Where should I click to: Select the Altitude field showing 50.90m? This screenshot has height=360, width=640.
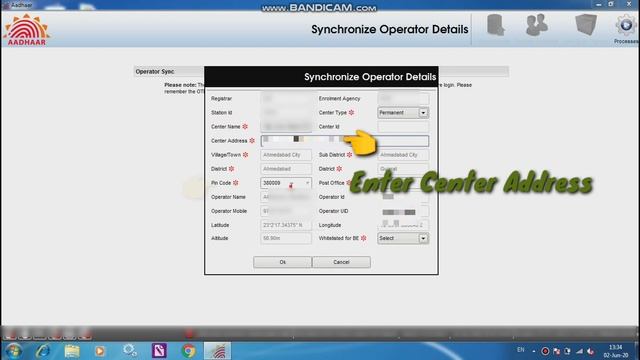[286, 238]
